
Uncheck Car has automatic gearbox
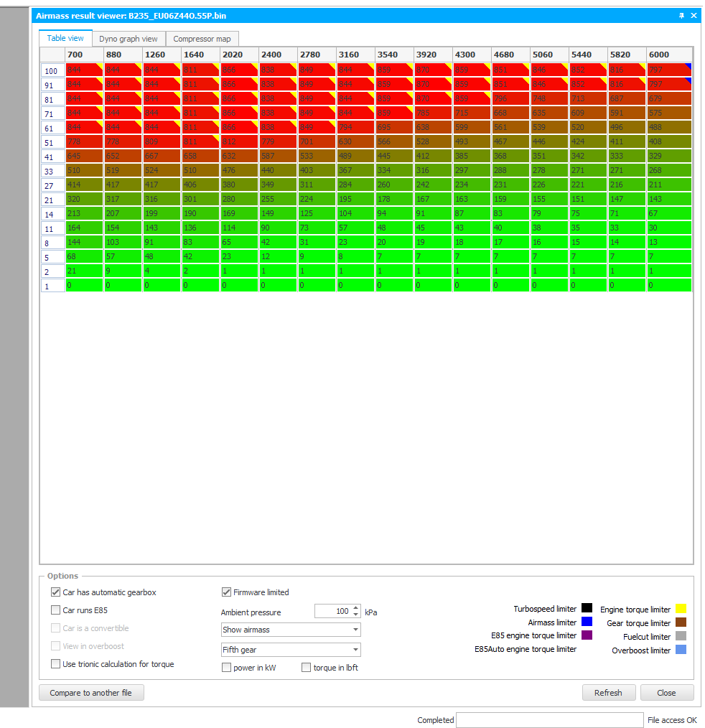pos(56,592)
